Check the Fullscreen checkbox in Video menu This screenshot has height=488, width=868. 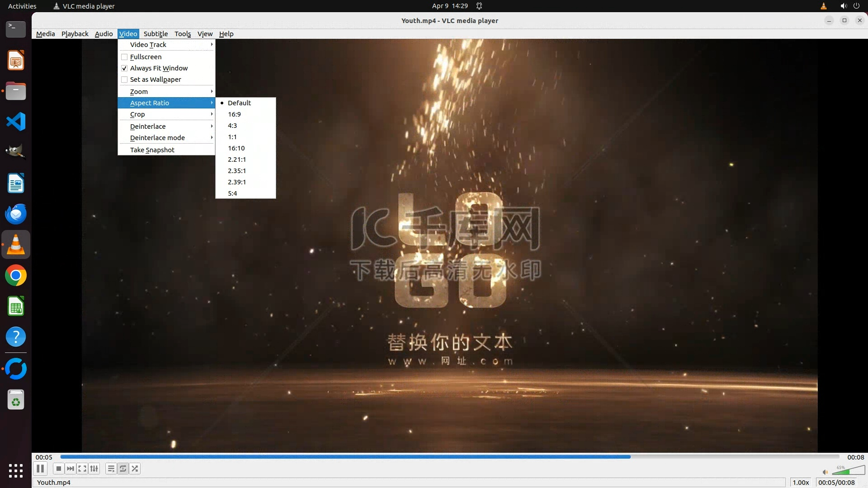coord(124,57)
